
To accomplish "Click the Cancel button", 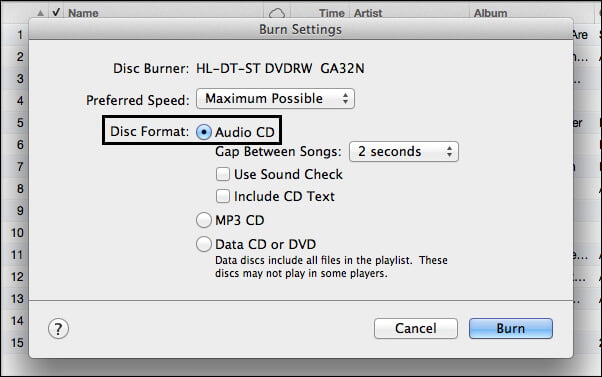I will point(416,328).
